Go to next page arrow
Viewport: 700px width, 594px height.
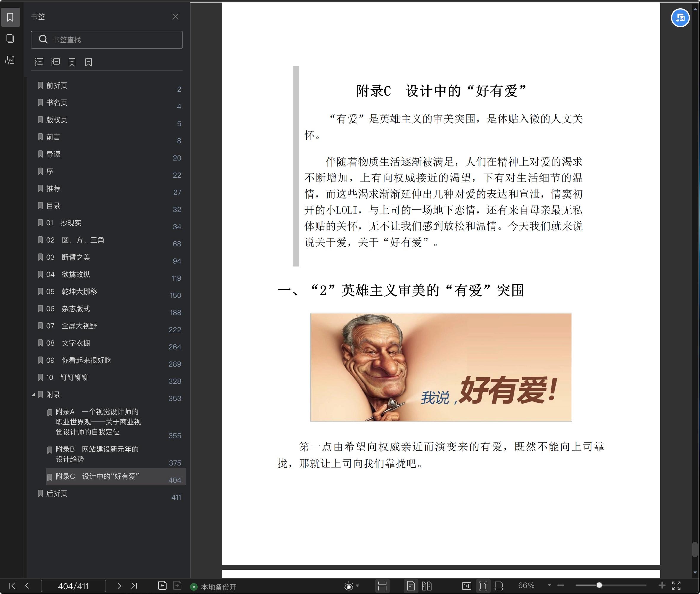coord(119,586)
